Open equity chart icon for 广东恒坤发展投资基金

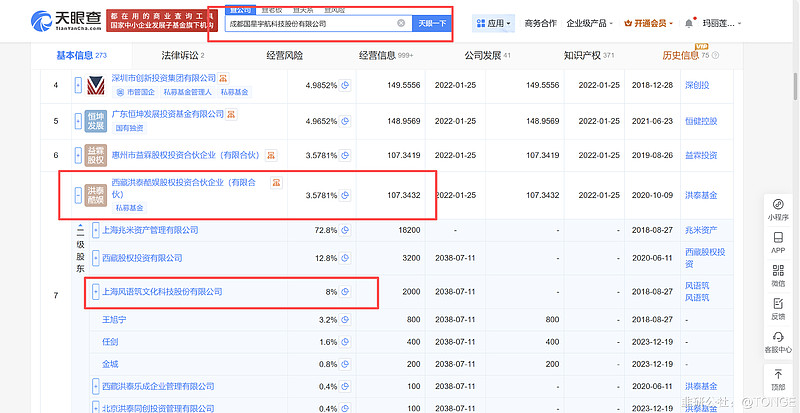point(231,114)
